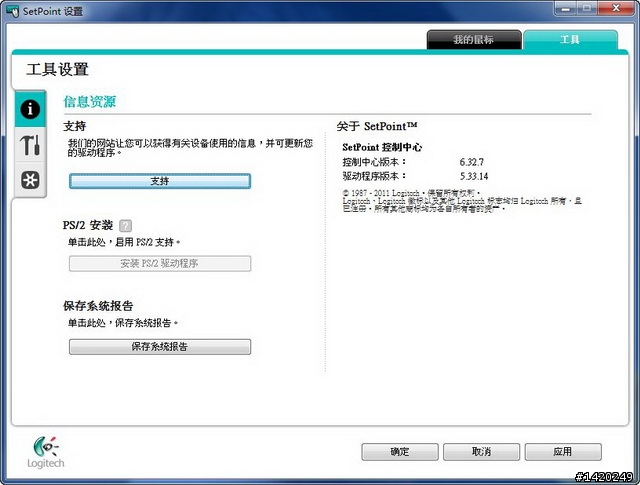Click the SetPoint title bar app icon

click(13, 11)
